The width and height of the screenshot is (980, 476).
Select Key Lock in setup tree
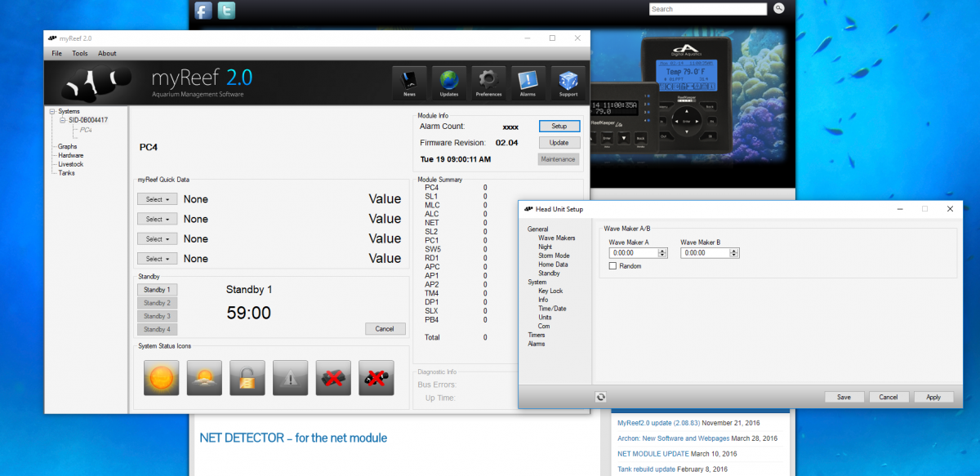[550, 291]
